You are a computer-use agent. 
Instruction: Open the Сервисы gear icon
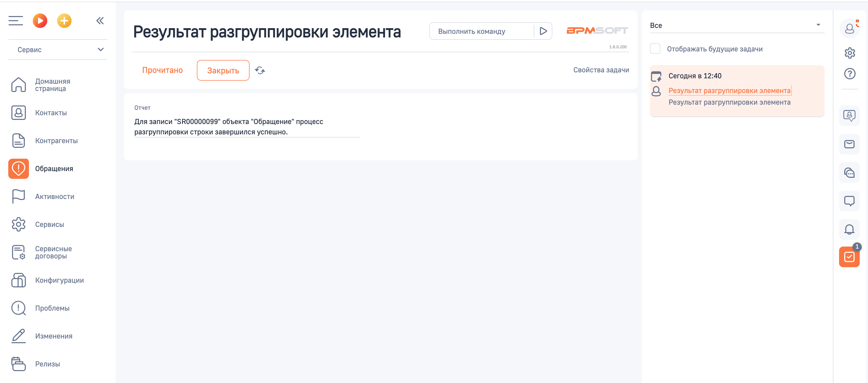19,225
